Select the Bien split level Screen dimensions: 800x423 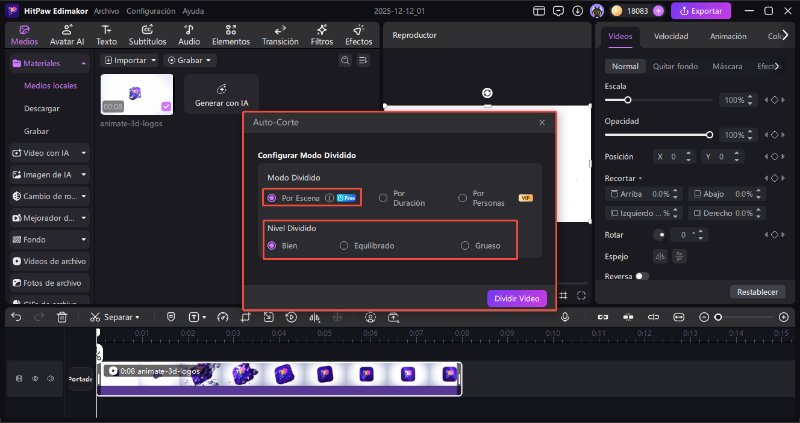pos(271,245)
